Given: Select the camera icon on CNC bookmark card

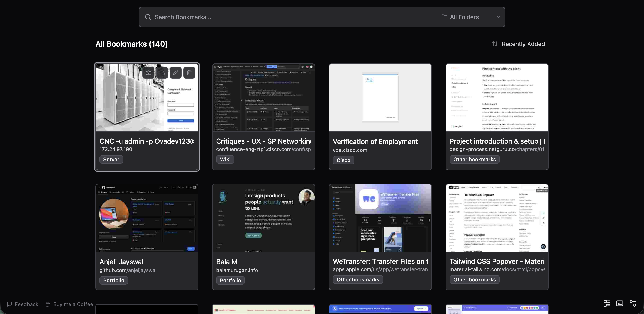Looking at the screenshot, I should coord(148,72).
